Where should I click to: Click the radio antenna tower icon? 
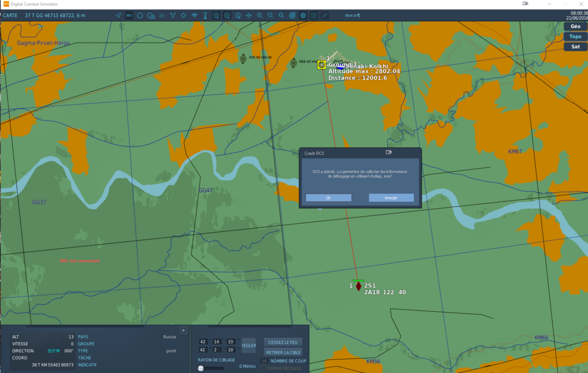tap(205, 15)
